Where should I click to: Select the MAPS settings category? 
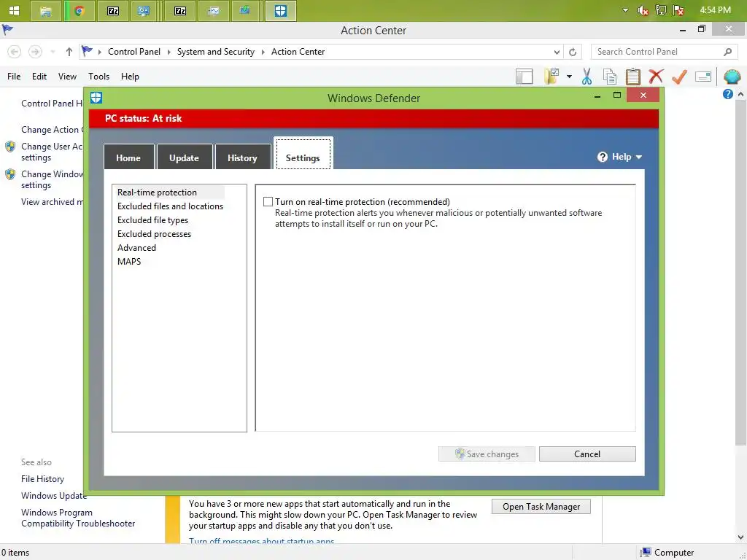pyautogui.click(x=129, y=262)
